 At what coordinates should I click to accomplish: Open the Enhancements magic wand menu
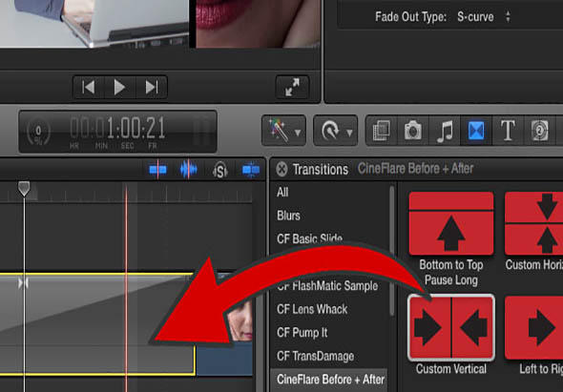[283, 131]
